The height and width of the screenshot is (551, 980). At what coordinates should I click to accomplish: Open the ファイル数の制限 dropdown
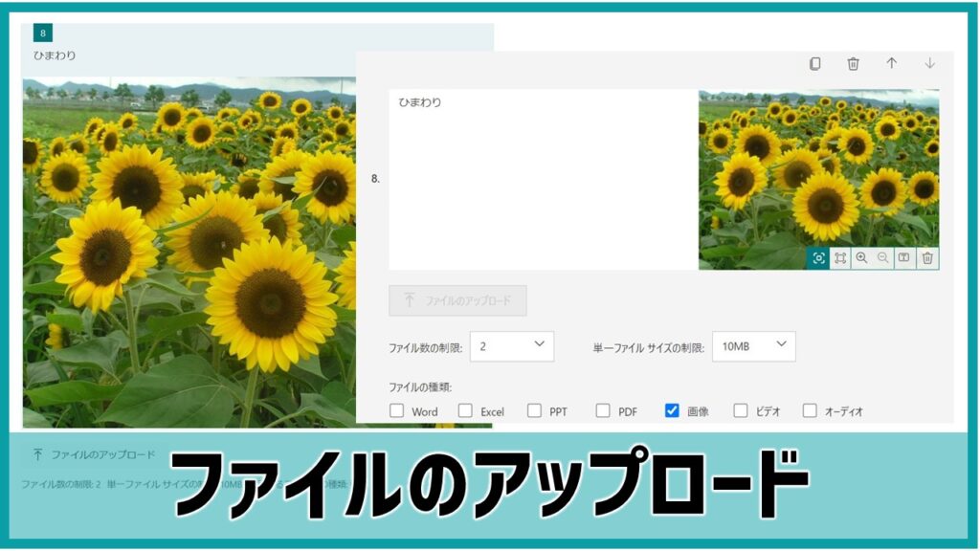tap(511, 346)
